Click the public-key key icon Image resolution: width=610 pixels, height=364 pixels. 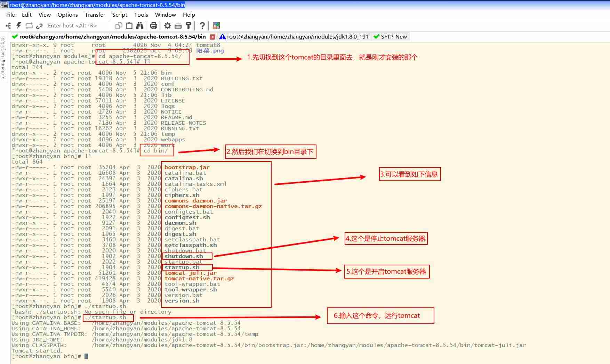point(188,26)
